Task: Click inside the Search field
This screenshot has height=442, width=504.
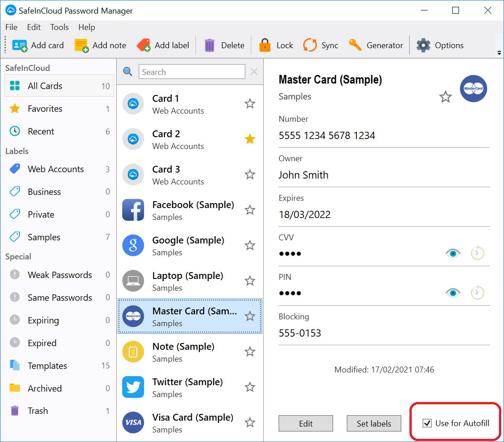Action: click(x=192, y=72)
